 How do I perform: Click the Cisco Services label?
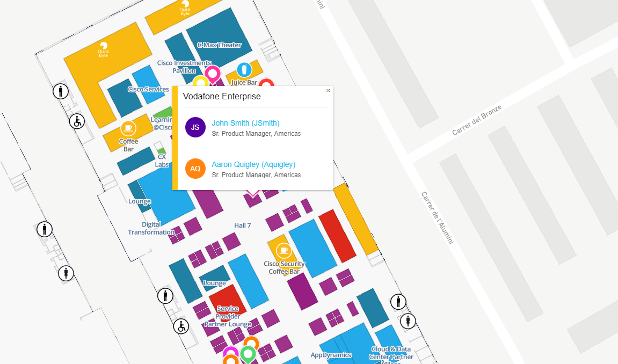click(x=148, y=90)
